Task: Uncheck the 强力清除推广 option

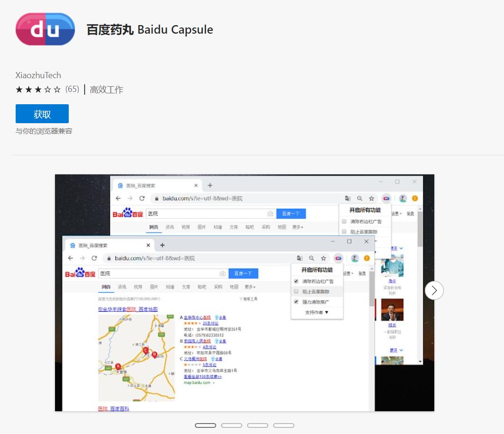Action: (x=296, y=301)
